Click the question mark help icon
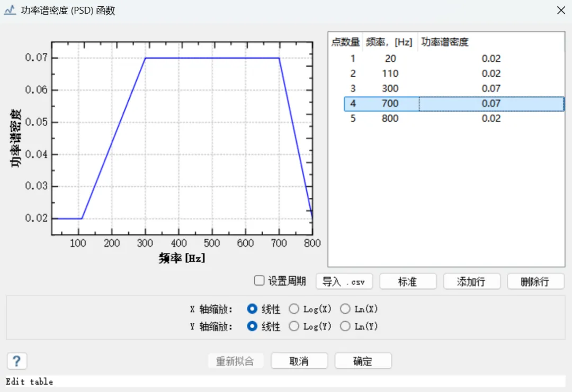The width and height of the screenshot is (572, 392). pyautogui.click(x=17, y=361)
